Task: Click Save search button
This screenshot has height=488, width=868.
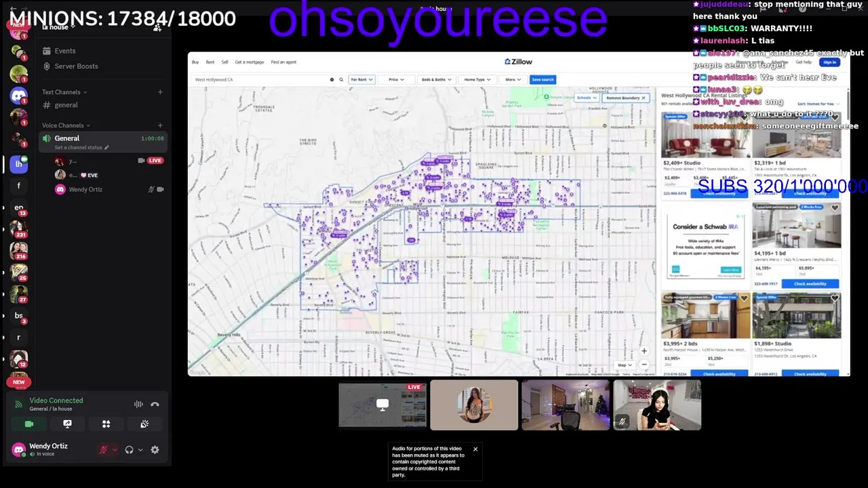Action: click(542, 79)
